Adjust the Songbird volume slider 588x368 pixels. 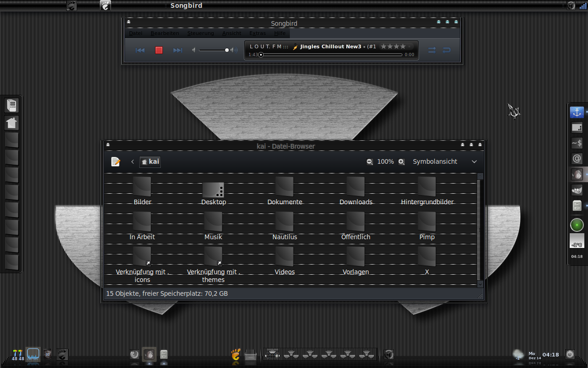pos(214,50)
